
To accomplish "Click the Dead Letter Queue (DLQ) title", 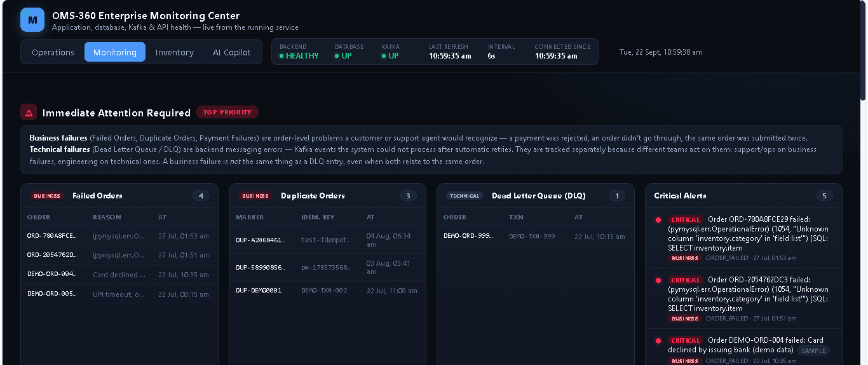I will coord(539,196).
